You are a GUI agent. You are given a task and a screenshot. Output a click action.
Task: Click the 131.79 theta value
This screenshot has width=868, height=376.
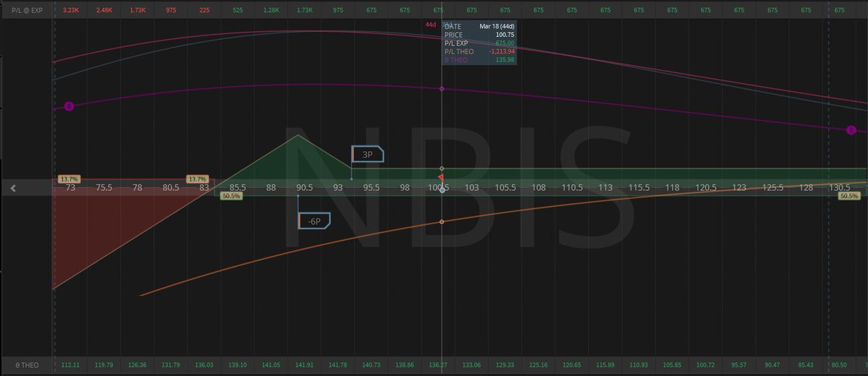[x=171, y=366]
